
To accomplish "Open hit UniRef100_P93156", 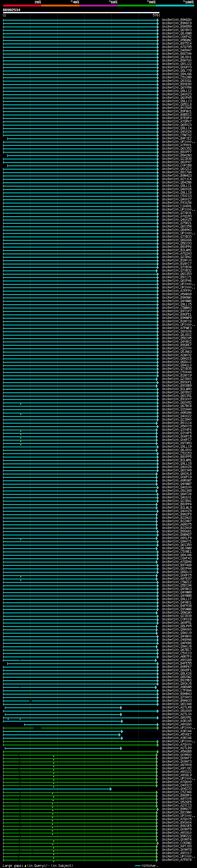I will [177, 203].
